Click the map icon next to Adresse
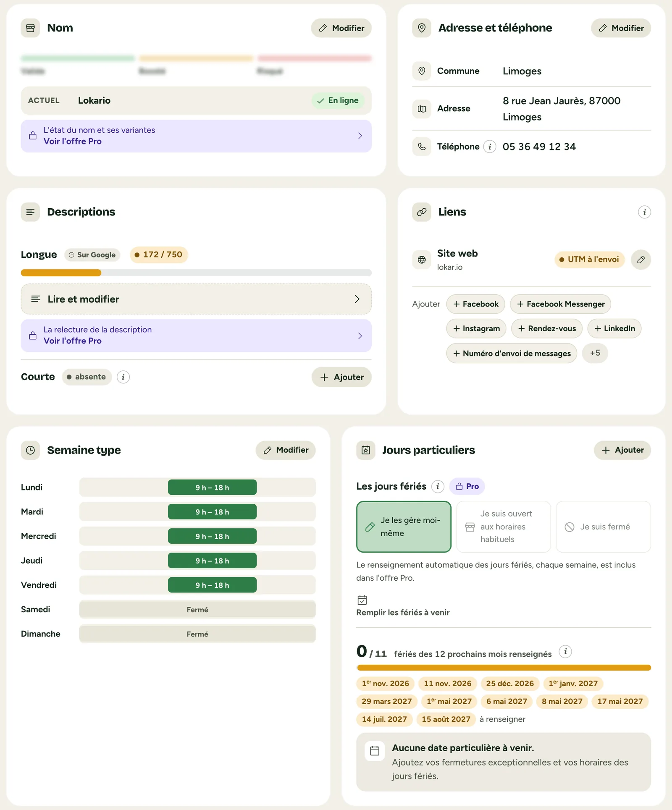This screenshot has width=672, height=810. [422, 109]
